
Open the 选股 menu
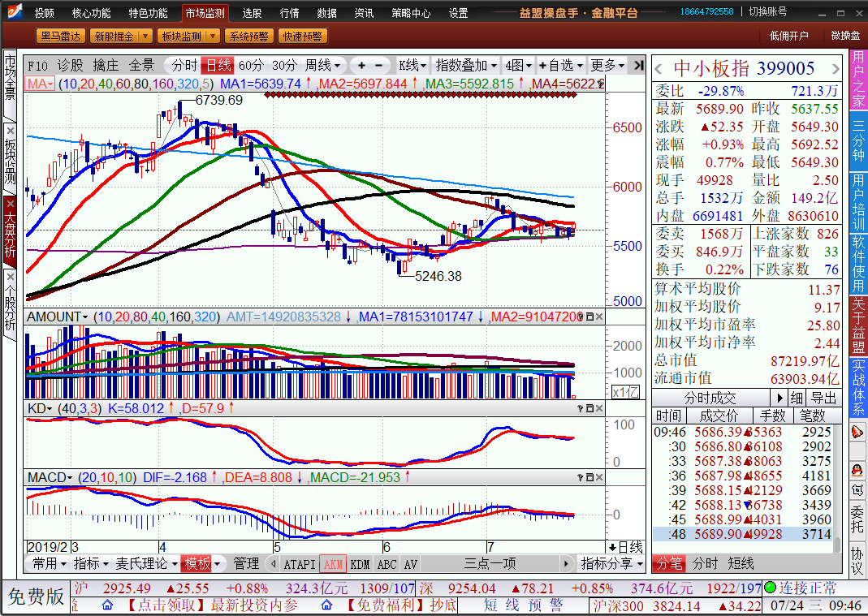click(x=252, y=13)
